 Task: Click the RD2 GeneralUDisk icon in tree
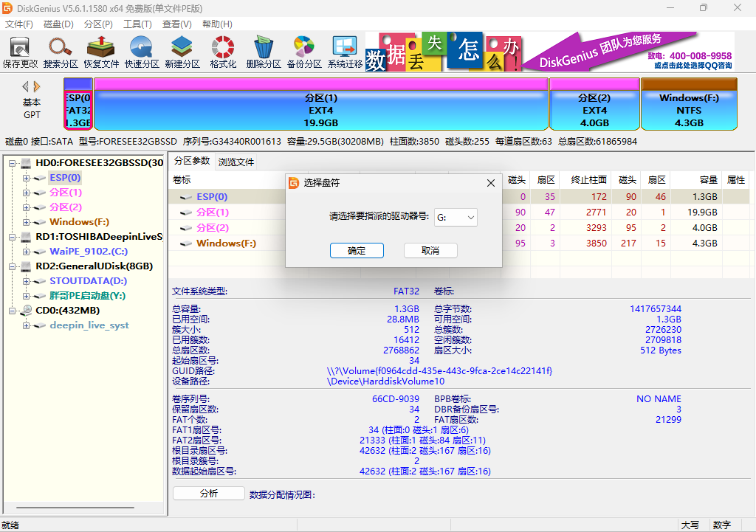point(27,266)
